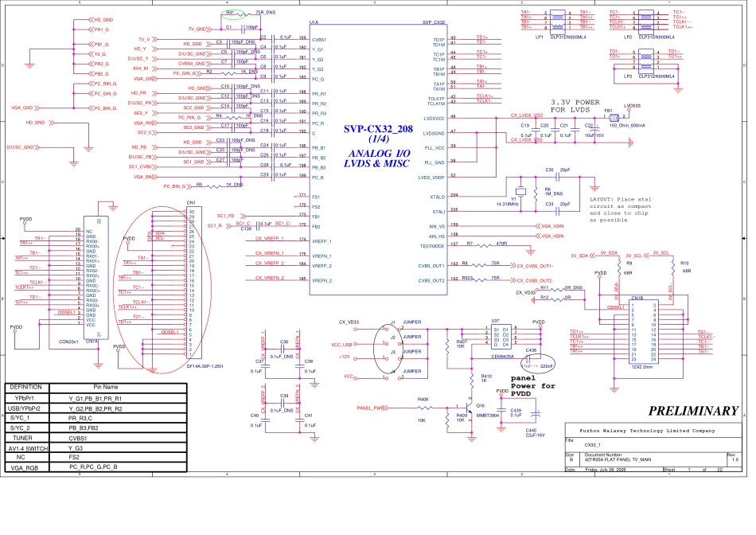Click the "PLL_VCC" pin label
Screen dimensions: 756x535
pos(435,148)
